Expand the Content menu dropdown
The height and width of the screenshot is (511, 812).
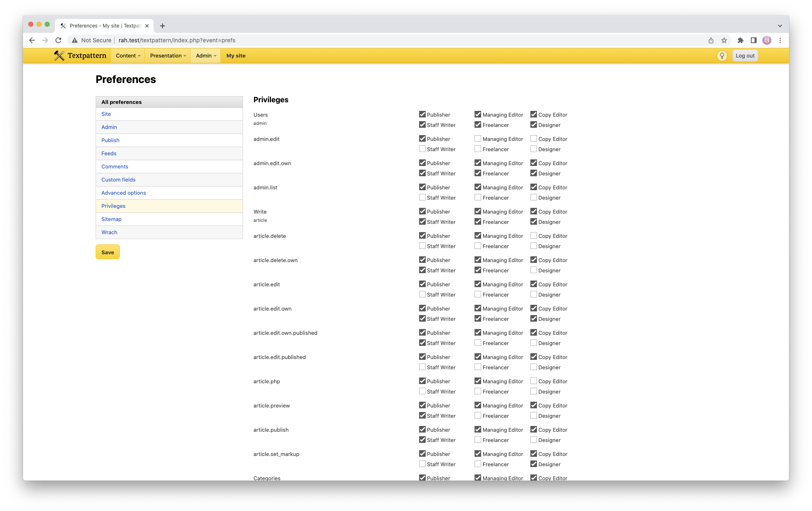[128, 56]
